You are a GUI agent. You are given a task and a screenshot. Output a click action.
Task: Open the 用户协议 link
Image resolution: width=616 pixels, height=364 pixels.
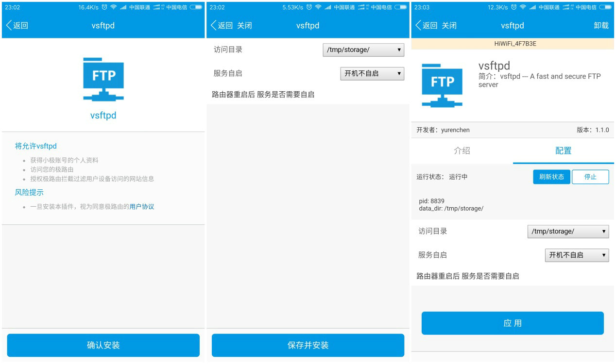142,206
